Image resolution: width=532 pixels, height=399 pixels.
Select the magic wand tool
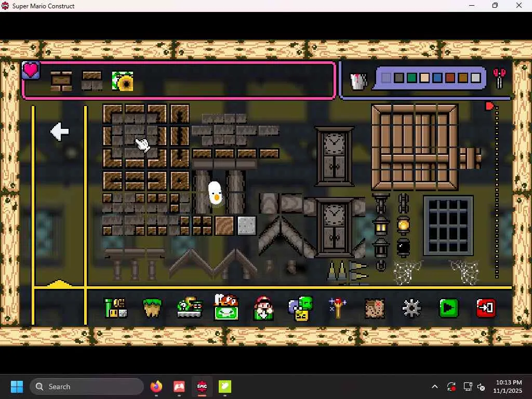(x=337, y=308)
